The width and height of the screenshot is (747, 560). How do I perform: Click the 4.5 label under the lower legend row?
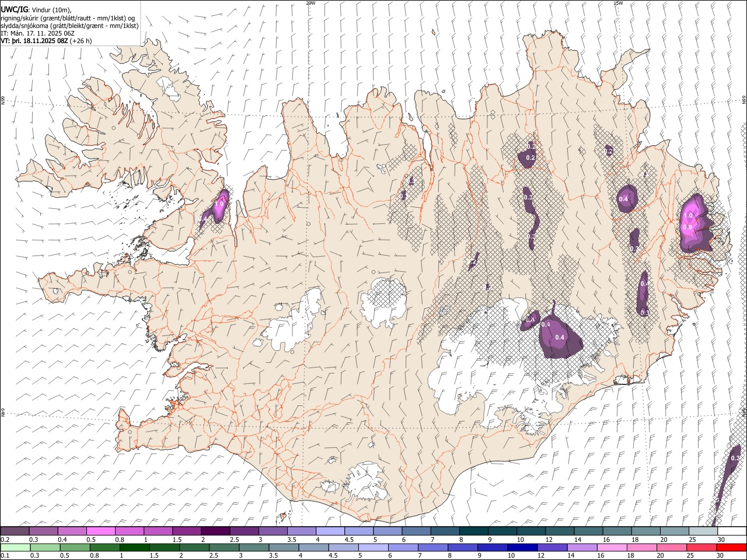coord(334,556)
